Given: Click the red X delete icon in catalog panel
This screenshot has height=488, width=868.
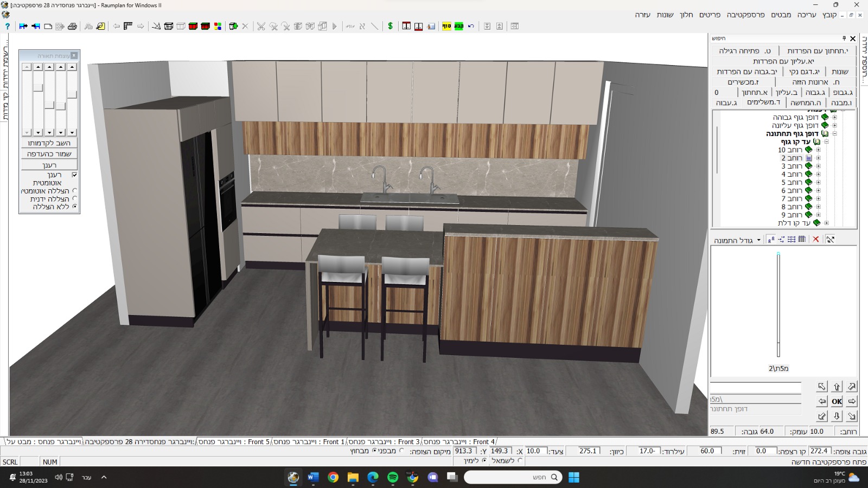Looking at the screenshot, I should pos(816,239).
